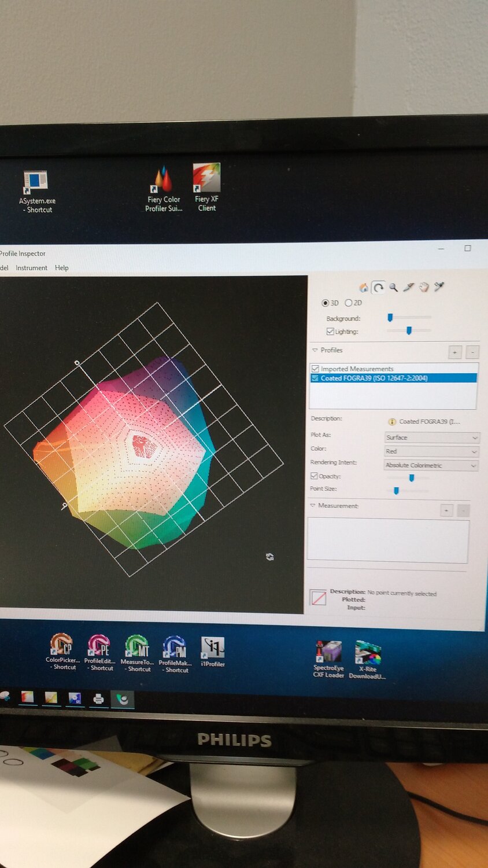The width and height of the screenshot is (488, 868).
Task: Click the rotation indicator icon in gamut view
Action: click(269, 557)
